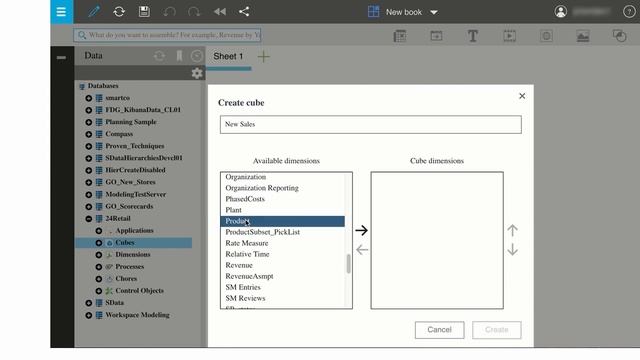Toggle the pencil edit mode icon
Viewport: 640px width, 360px height.
(94, 11)
